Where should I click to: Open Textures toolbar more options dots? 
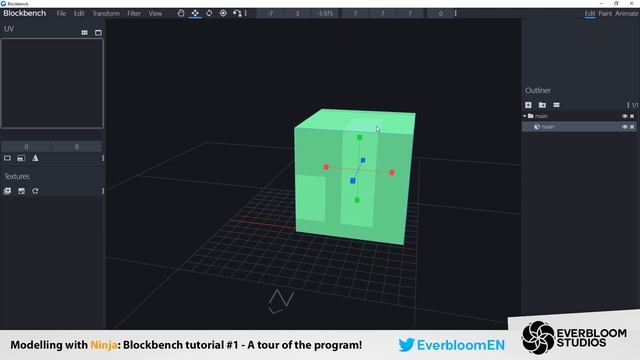(x=102, y=191)
